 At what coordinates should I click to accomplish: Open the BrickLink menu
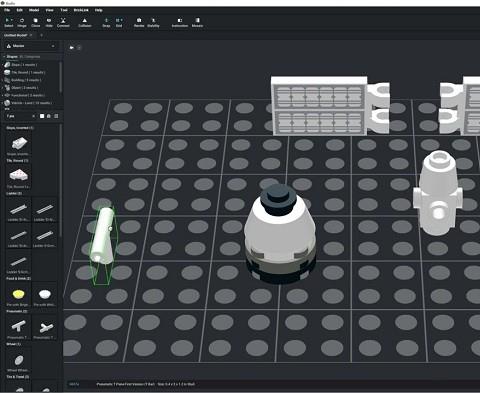coord(81,10)
